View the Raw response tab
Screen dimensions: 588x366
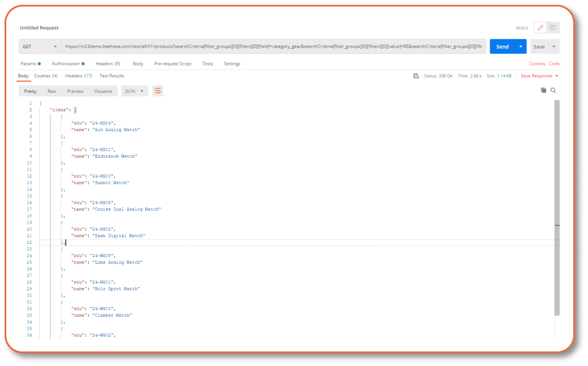pyautogui.click(x=51, y=91)
